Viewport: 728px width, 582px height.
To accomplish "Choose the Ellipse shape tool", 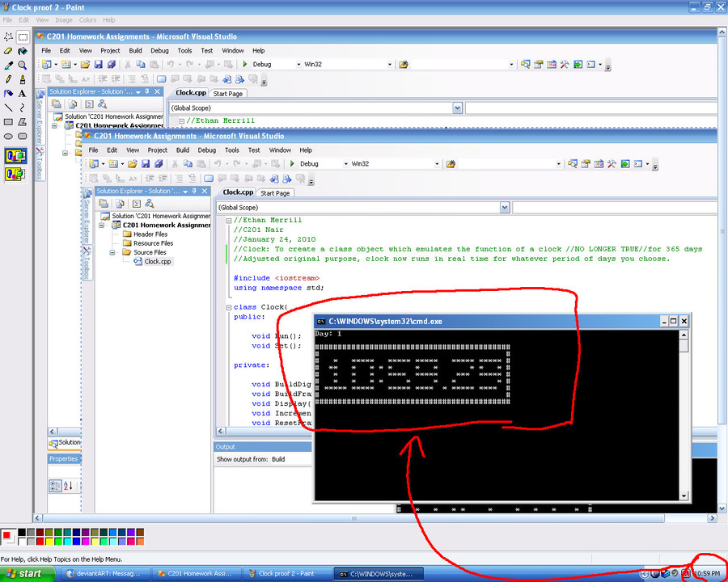I will pyautogui.click(x=8, y=137).
